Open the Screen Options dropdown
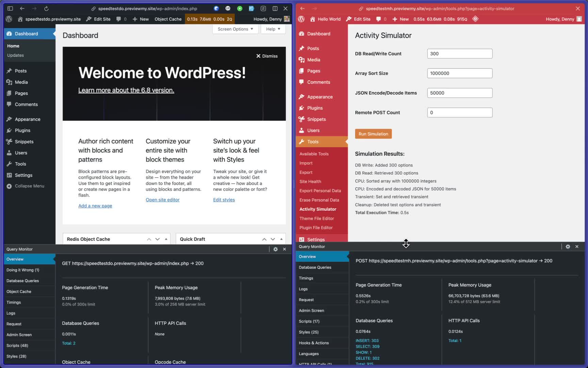 [235, 29]
